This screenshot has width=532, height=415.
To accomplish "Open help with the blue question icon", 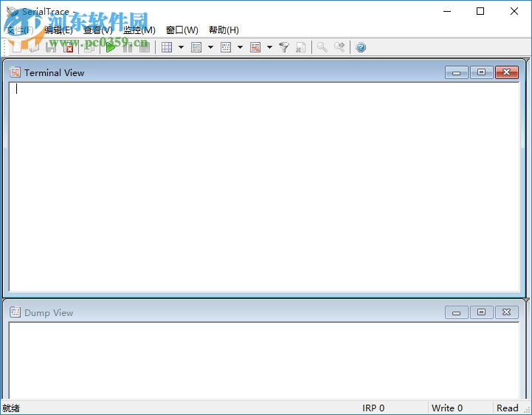I will [x=361, y=47].
